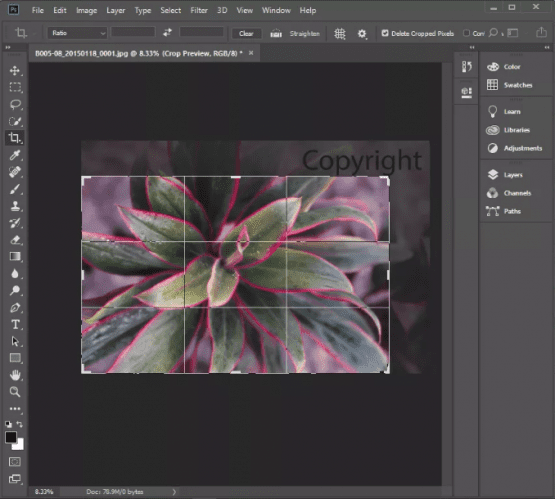555x499 pixels.
Task: Click the crop overlay grid options icon
Action: tap(340, 33)
